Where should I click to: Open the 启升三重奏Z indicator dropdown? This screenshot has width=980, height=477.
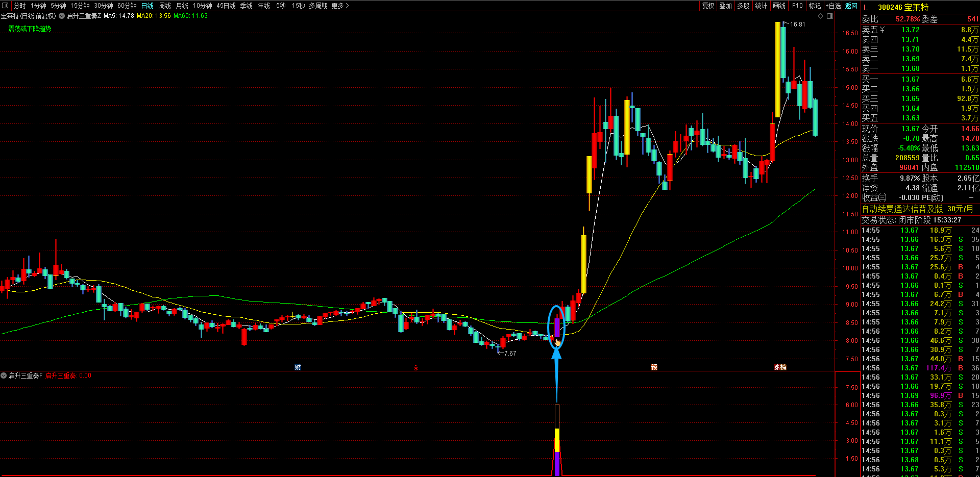coord(62,16)
